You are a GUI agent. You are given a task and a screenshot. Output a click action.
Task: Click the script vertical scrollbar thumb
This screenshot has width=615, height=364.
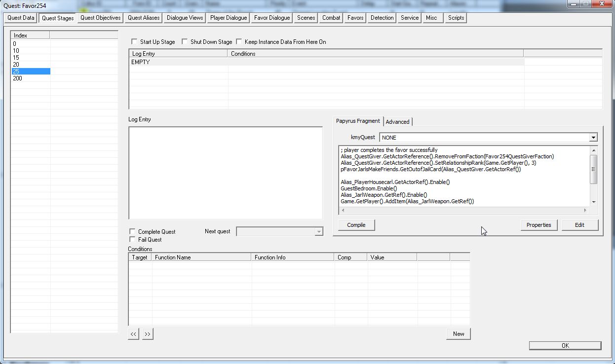[594, 169]
